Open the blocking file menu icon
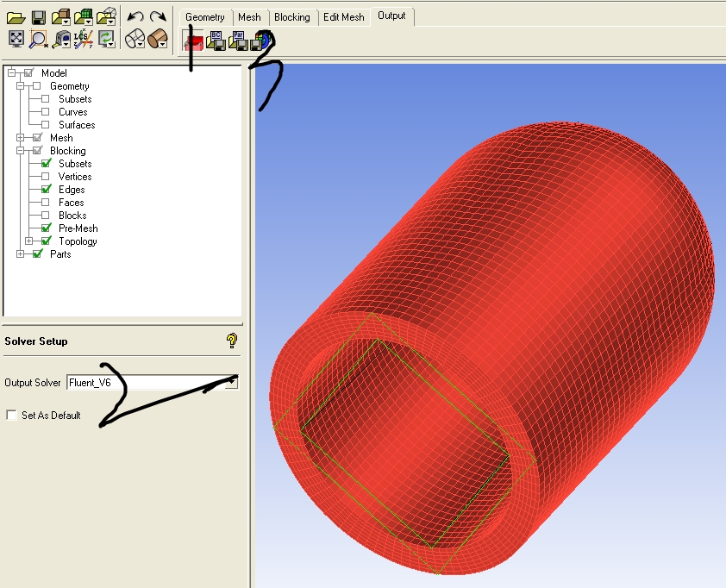The width and height of the screenshot is (726, 588). tap(107, 17)
